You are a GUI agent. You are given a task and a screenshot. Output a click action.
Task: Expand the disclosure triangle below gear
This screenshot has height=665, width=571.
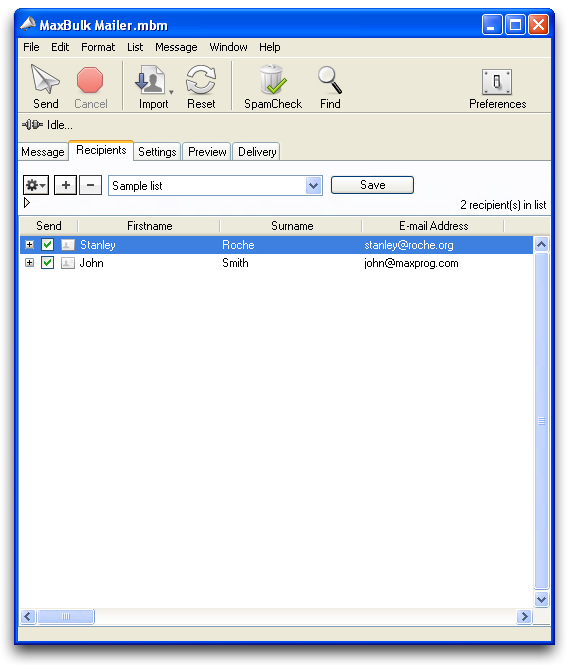coord(27,203)
